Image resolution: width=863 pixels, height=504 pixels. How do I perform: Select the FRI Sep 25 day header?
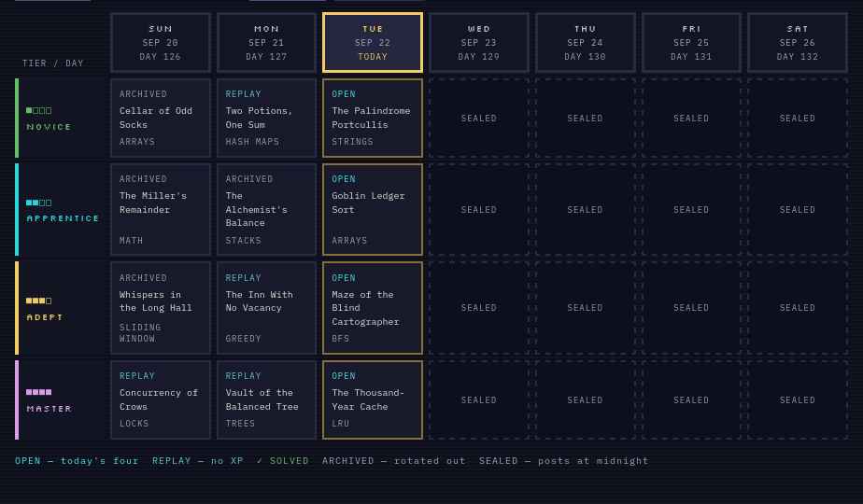[x=691, y=42]
